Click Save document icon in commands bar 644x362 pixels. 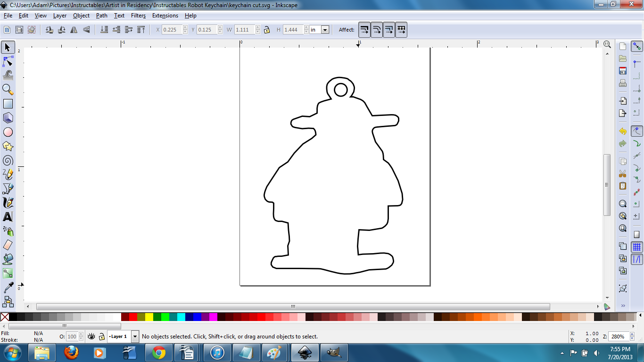click(623, 71)
